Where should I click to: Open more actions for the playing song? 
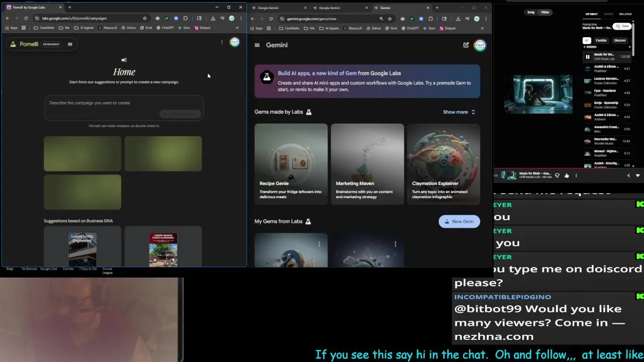[x=576, y=175]
